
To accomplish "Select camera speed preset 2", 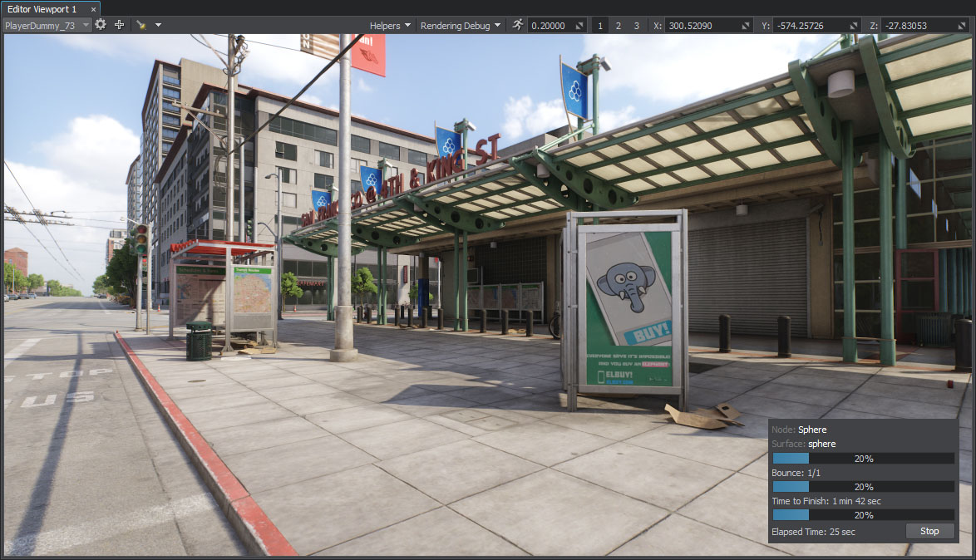I will 618,26.
